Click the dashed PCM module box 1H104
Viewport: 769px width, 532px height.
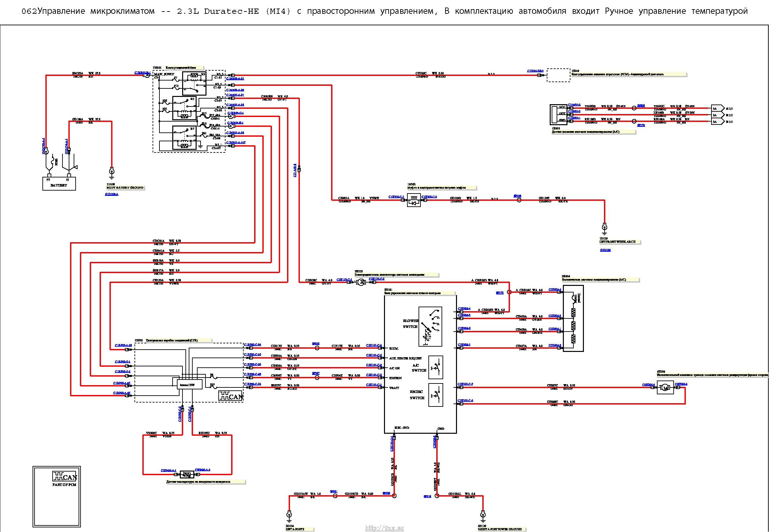[559, 75]
